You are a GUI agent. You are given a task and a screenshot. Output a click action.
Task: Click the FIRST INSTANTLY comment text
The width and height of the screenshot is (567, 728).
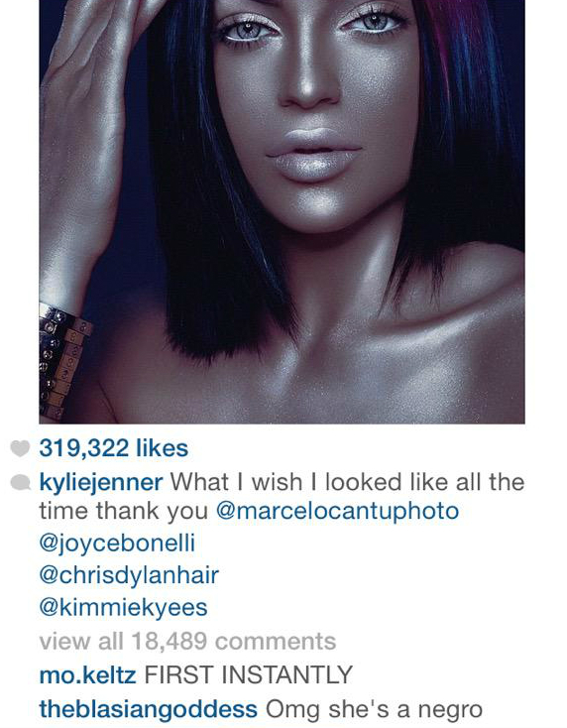point(248,674)
